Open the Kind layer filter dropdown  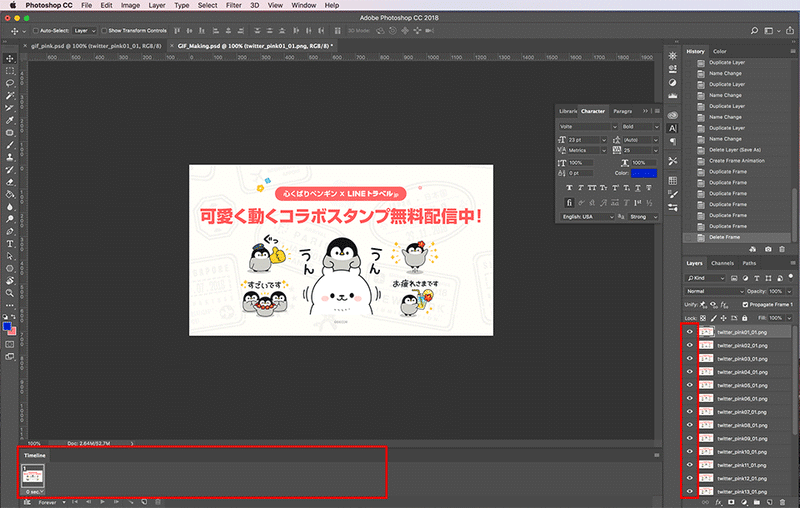coord(705,278)
